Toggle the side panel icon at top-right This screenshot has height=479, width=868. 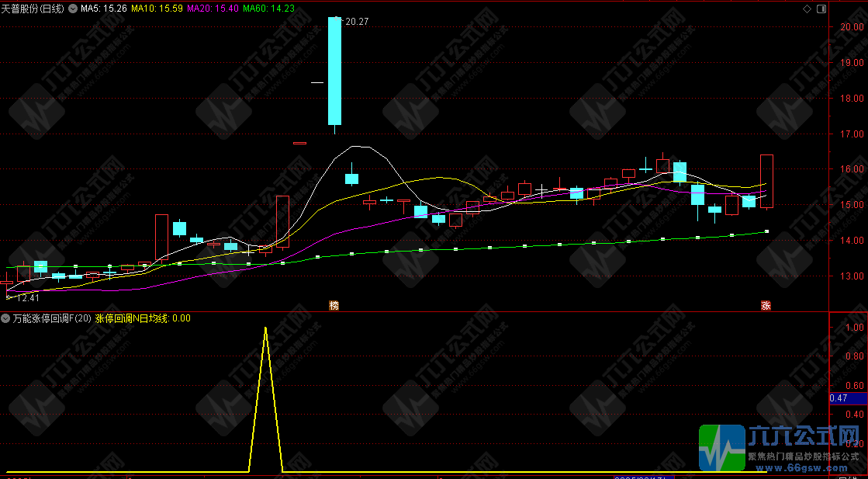tap(819, 9)
